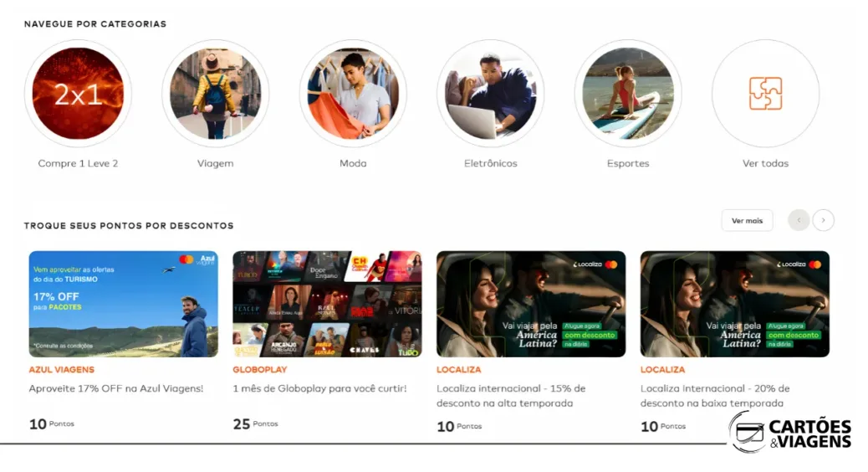This screenshot has width=868, height=472.
Task: Select the Viagem category image
Action: click(x=216, y=93)
